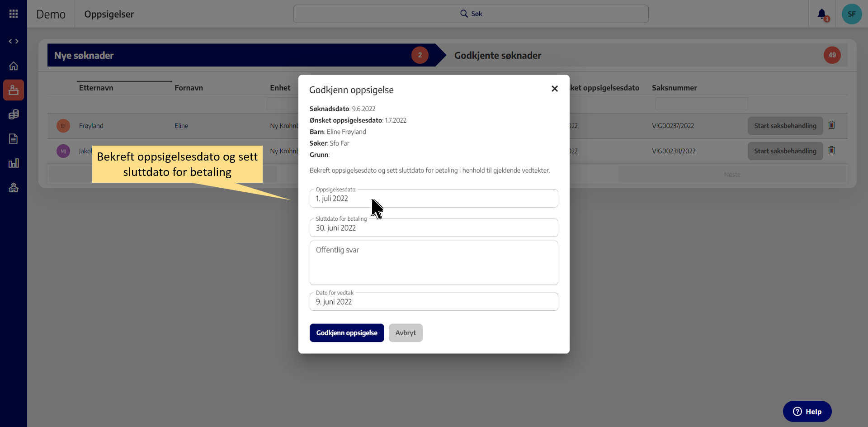Open the bar chart statistics icon
The image size is (868, 427).
click(x=14, y=163)
